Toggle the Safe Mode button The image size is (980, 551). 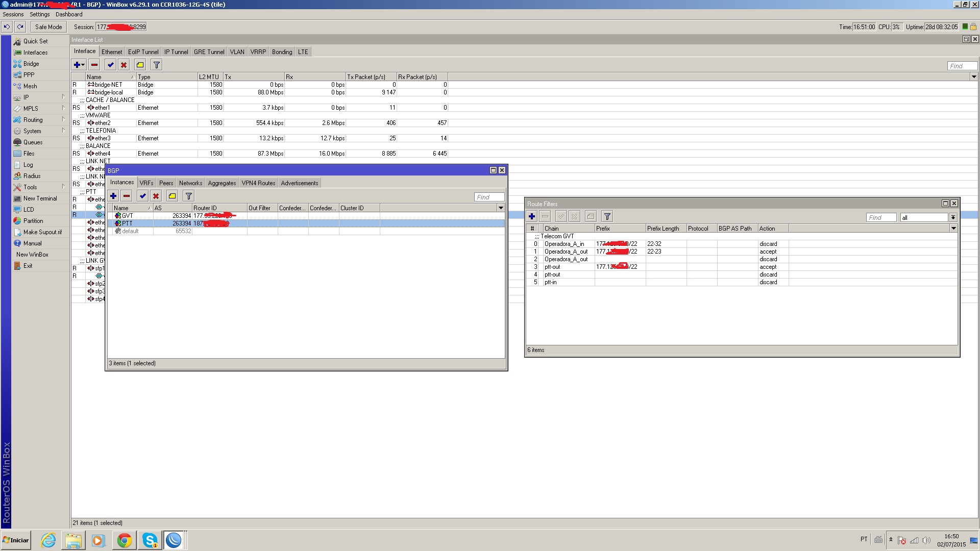(48, 27)
